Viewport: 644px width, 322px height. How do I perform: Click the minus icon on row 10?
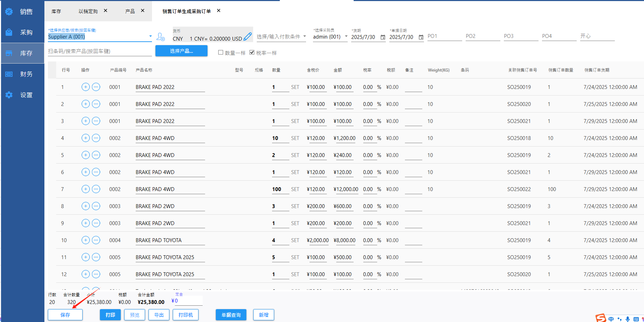96,240
